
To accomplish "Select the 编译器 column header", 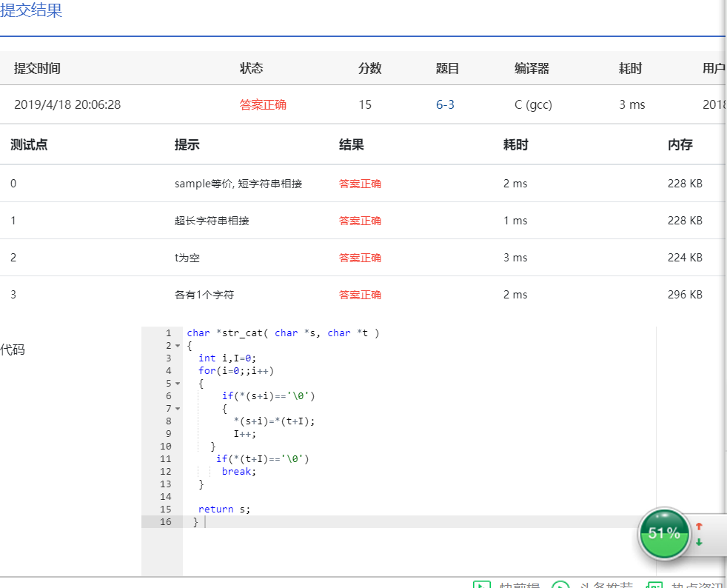I will point(532,69).
